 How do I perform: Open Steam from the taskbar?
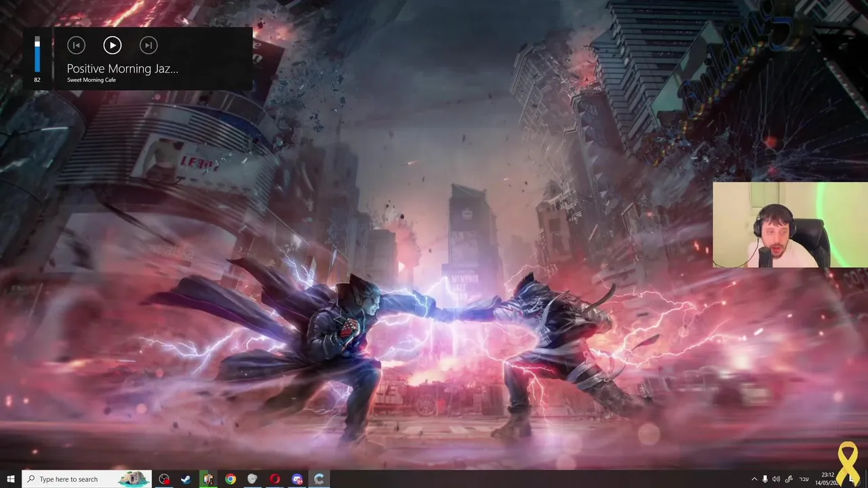point(186,479)
